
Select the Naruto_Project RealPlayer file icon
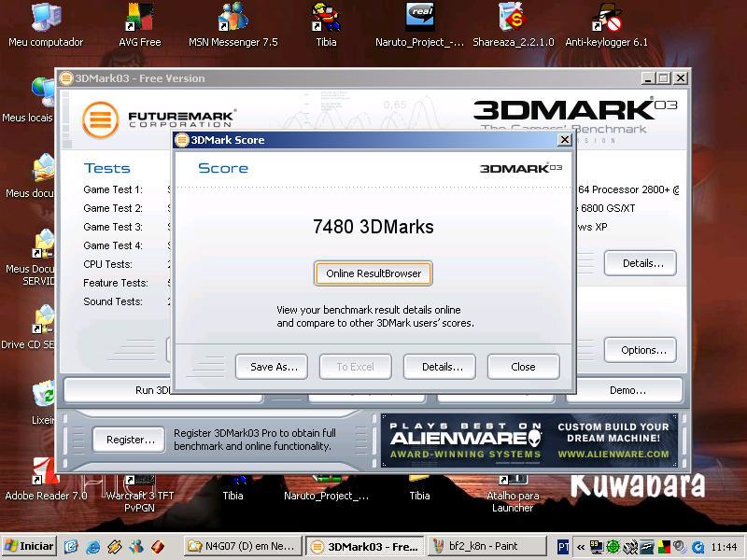point(419,25)
